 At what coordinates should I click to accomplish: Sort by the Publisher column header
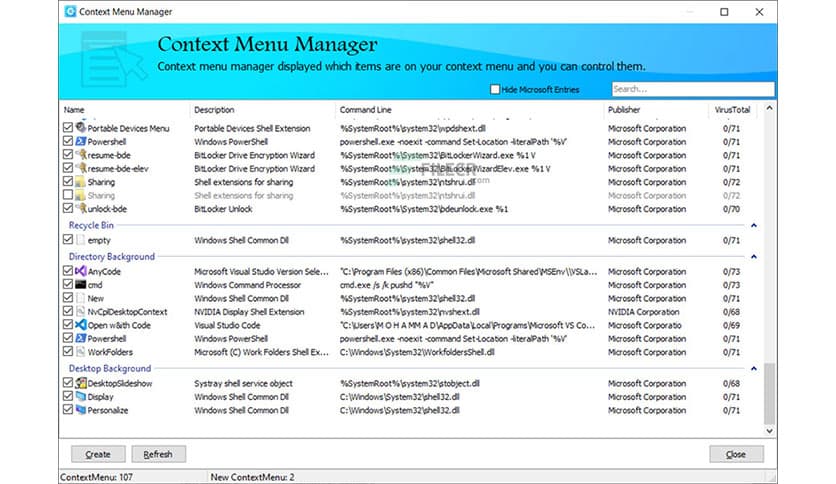(x=656, y=110)
